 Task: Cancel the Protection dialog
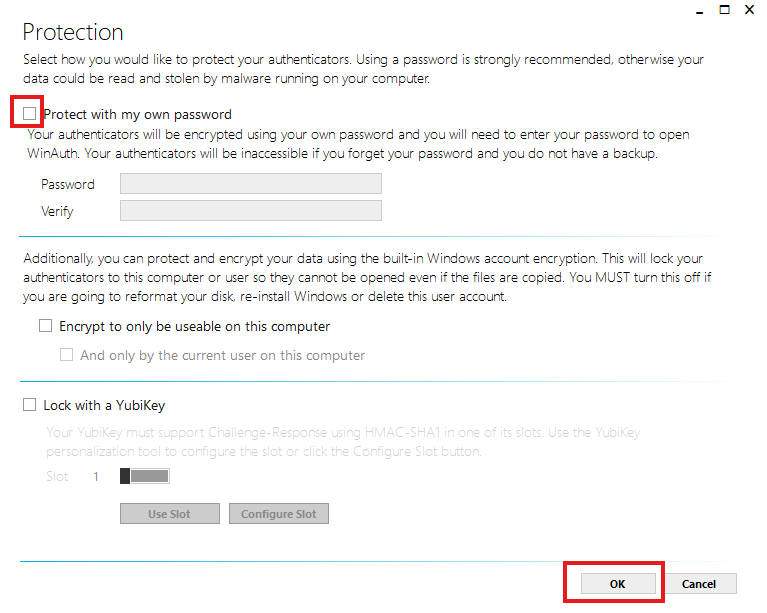tap(699, 584)
